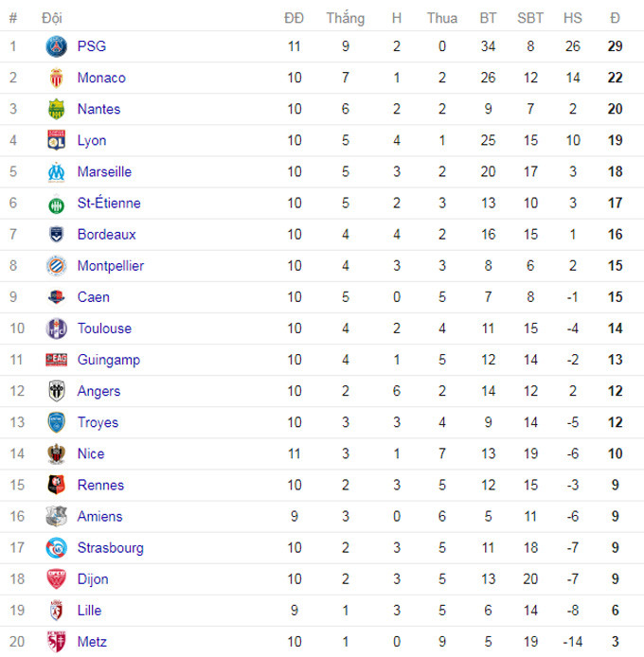The height and width of the screenshot is (657, 644).
Task: Open the Montpellier team link
Action: tap(111, 266)
